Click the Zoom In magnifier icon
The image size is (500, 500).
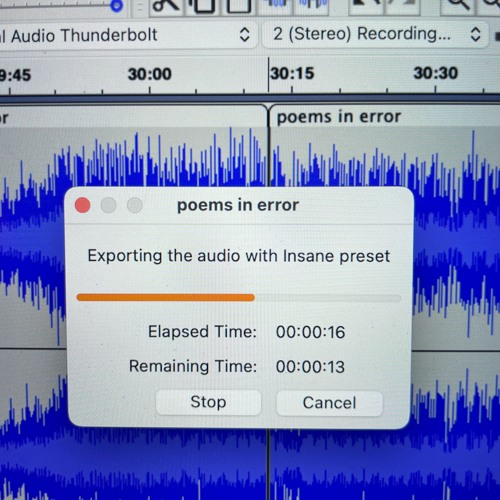click(x=458, y=5)
